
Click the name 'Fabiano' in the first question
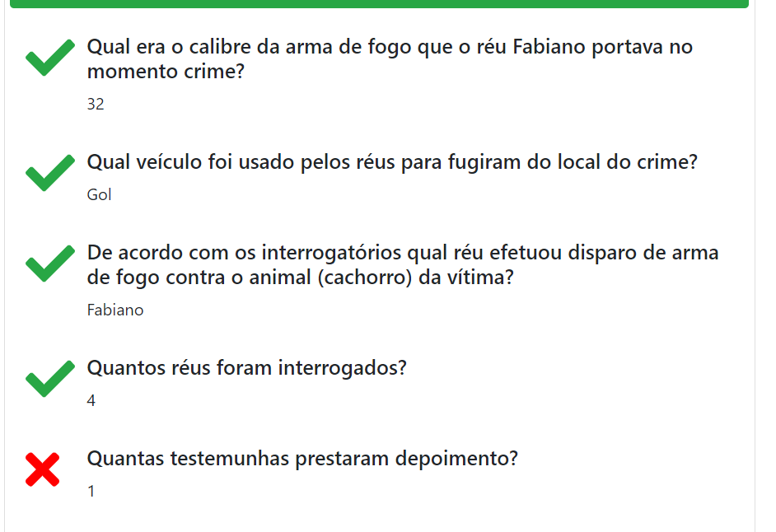point(547,46)
